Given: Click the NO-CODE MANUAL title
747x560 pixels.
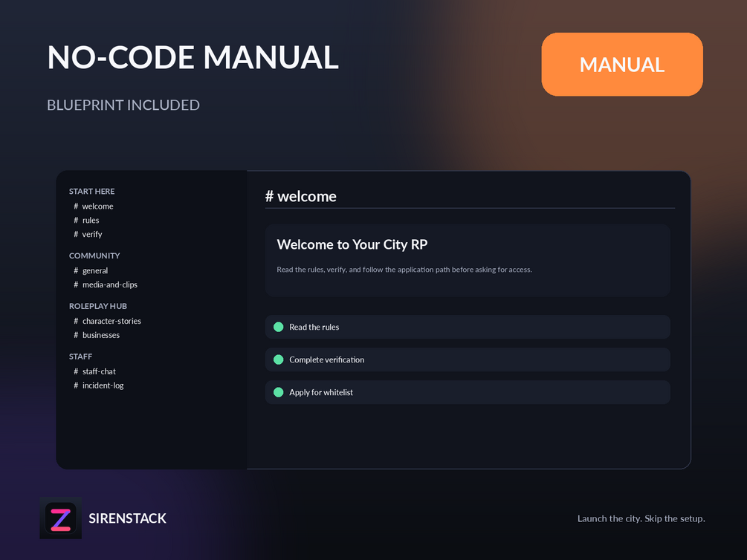Looking at the screenshot, I should coord(193,58).
